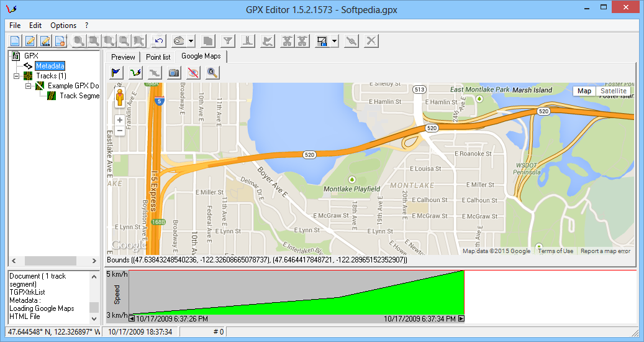Click the new blank document icon
This screenshot has height=342, width=644.
15,42
